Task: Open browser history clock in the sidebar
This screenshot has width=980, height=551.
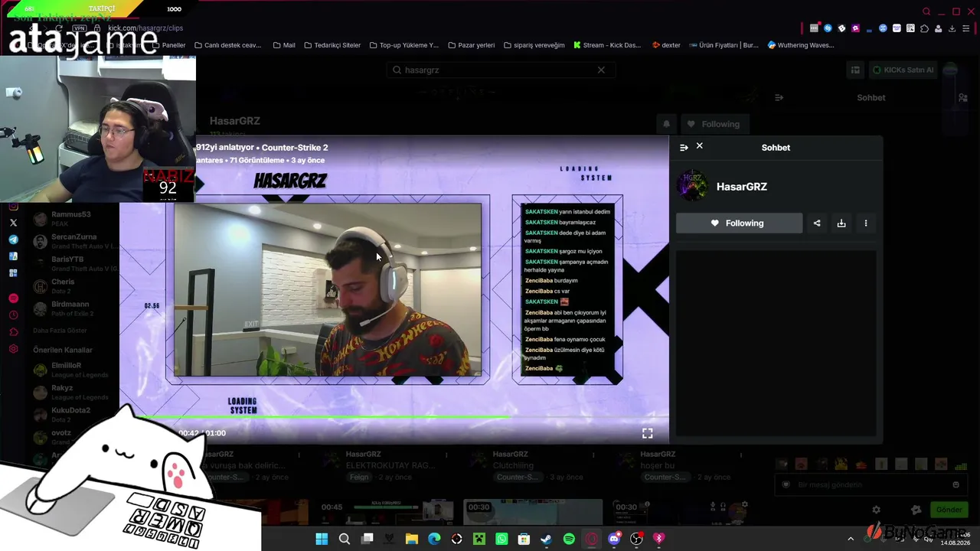Action: [x=13, y=315]
